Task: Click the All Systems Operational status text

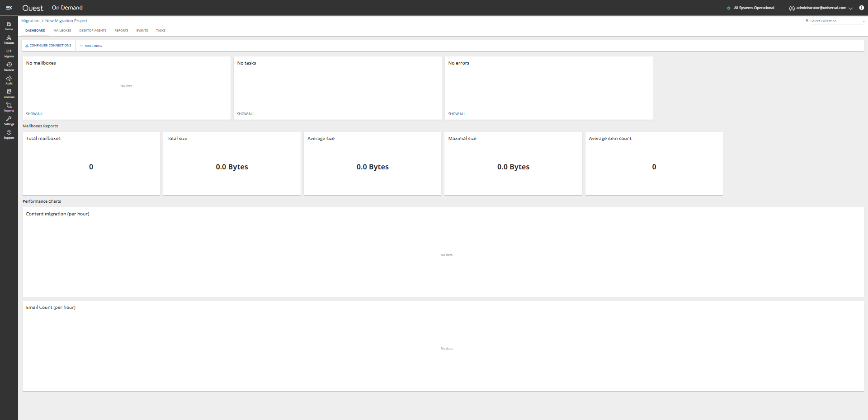Action: point(754,8)
